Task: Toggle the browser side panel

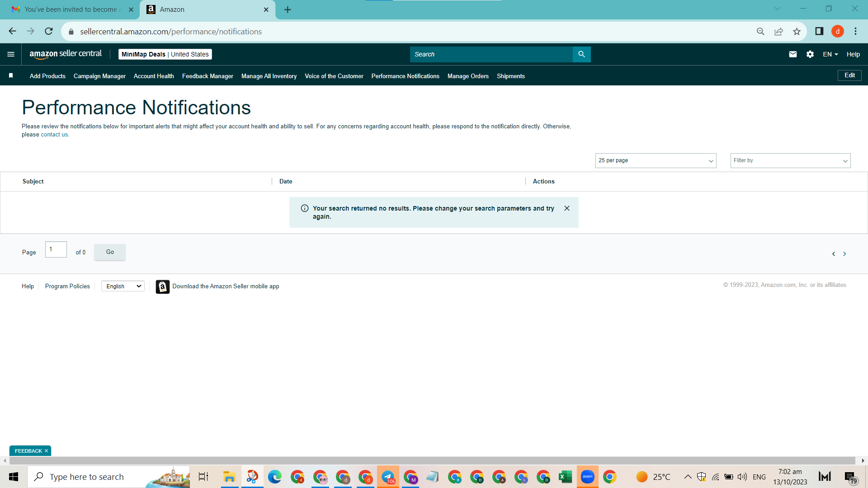Action: coord(819,31)
